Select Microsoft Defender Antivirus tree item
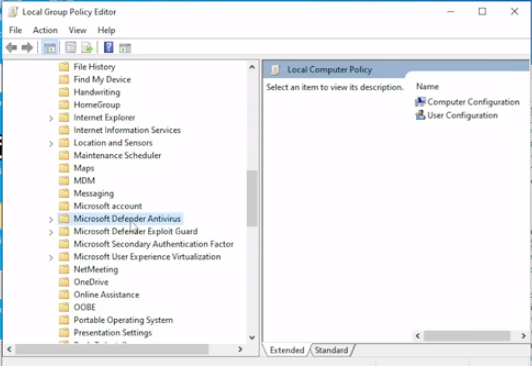The image size is (532, 366). click(x=127, y=219)
